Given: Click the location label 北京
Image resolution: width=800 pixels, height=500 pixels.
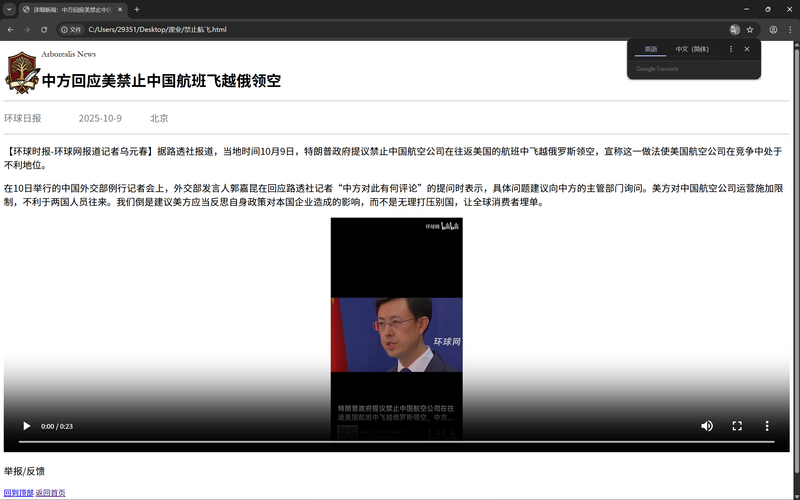Looking at the screenshot, I should (159, 118).
